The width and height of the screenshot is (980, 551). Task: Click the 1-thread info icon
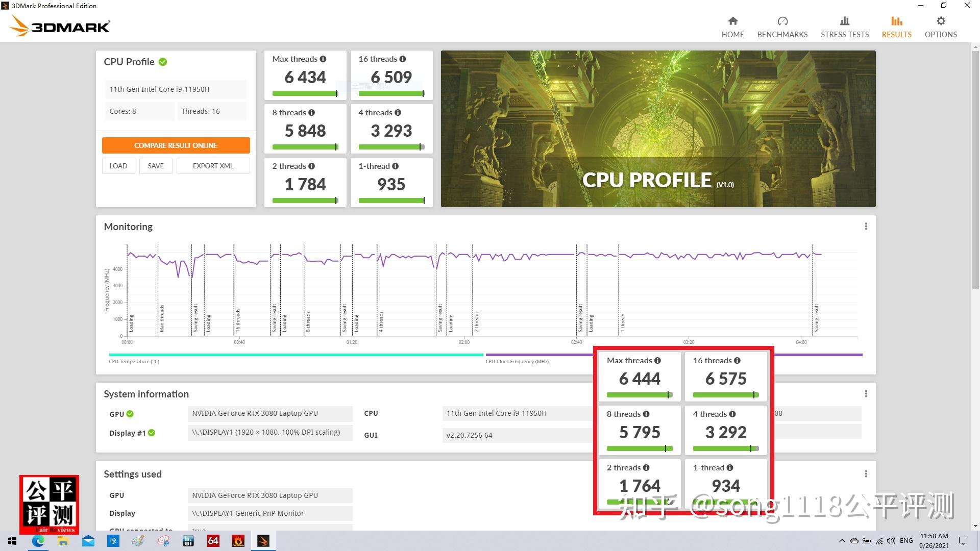(396, 166)
